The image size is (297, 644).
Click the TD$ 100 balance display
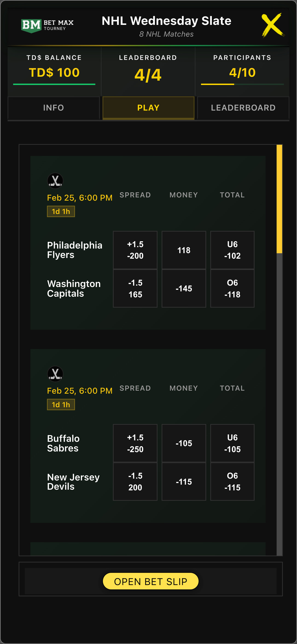54,73
